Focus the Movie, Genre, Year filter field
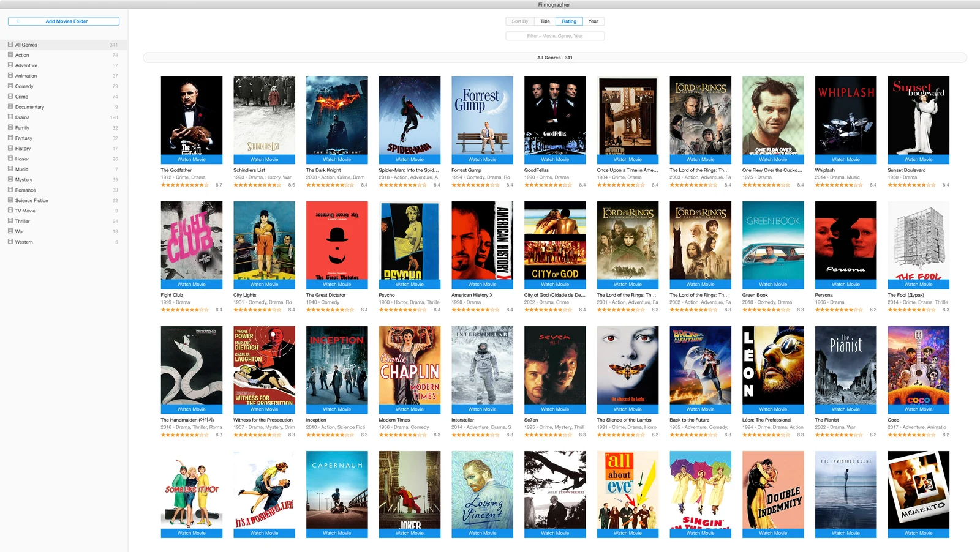The image size is (980, 552). tap(555, 36)
